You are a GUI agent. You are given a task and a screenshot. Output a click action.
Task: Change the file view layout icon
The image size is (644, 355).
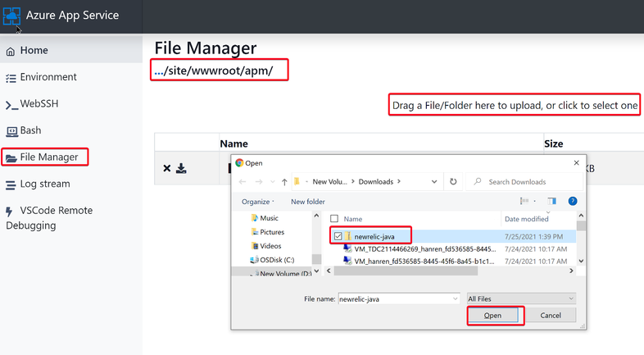(x=524, y=201)
